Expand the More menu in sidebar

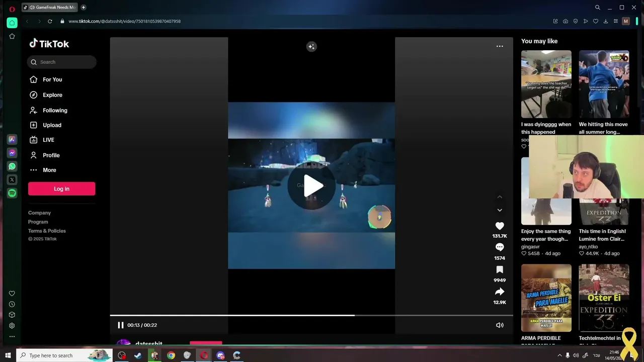click(43, 170)
